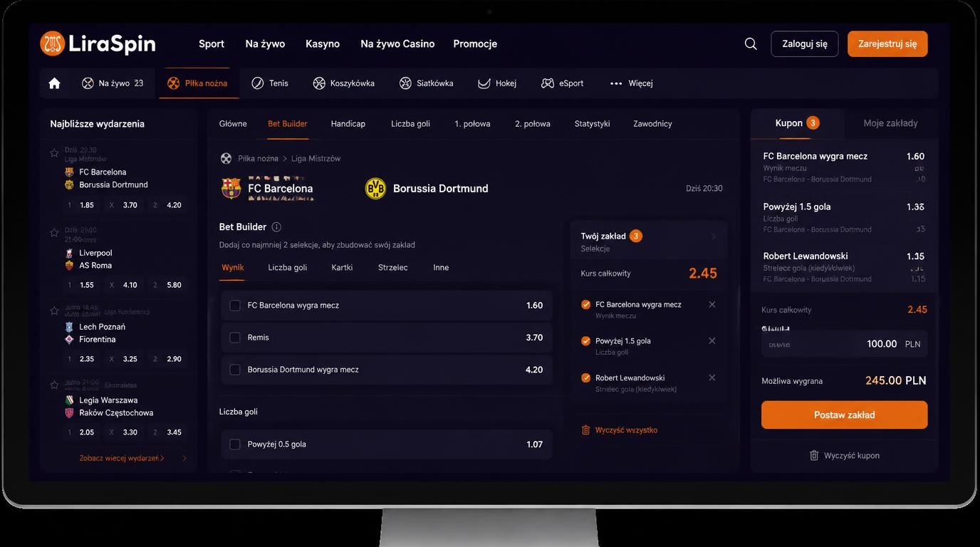Open the Hokej sport category
The image size is (980, 547).
(497, 83)
